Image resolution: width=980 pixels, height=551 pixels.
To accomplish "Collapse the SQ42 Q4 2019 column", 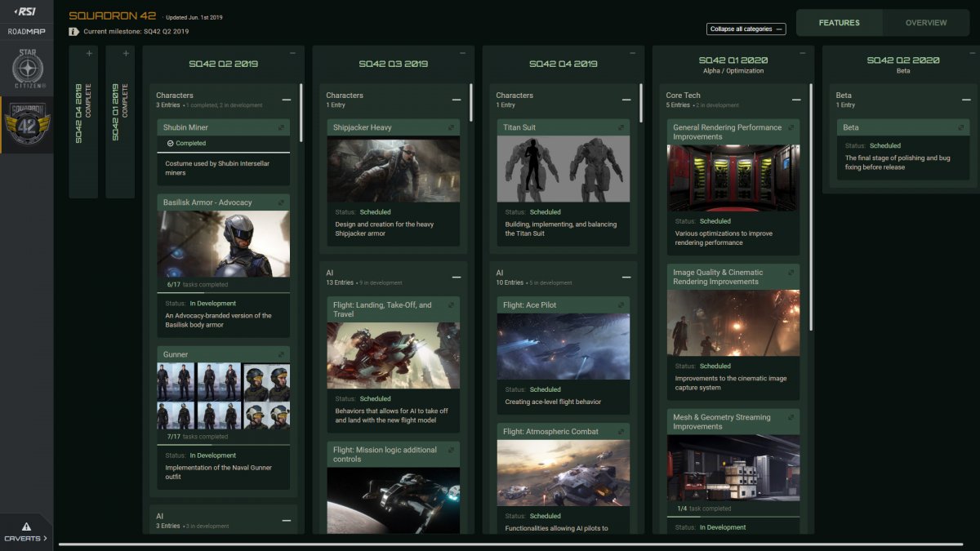I will [633, 54].
